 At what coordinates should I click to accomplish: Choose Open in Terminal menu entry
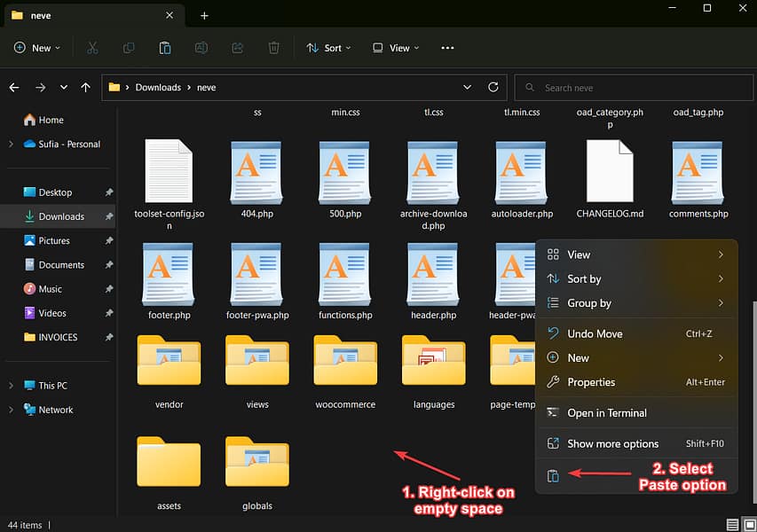[606, 413]
